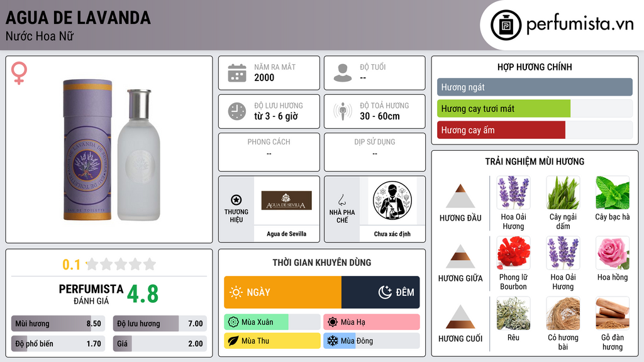Click the Hương giữa pyramid icon
This screenshot has width=644, height=362.
[460, 256]
